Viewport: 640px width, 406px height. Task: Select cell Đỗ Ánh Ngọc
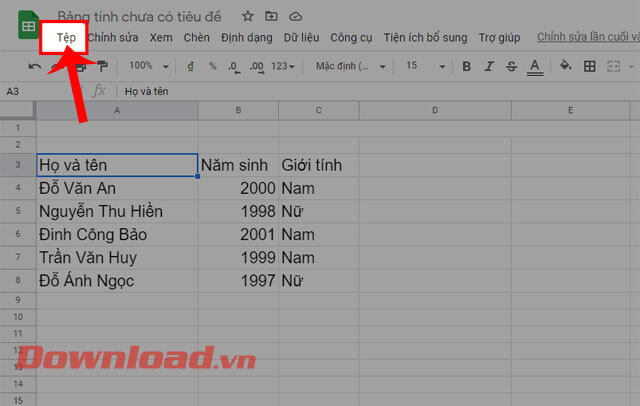117,281
